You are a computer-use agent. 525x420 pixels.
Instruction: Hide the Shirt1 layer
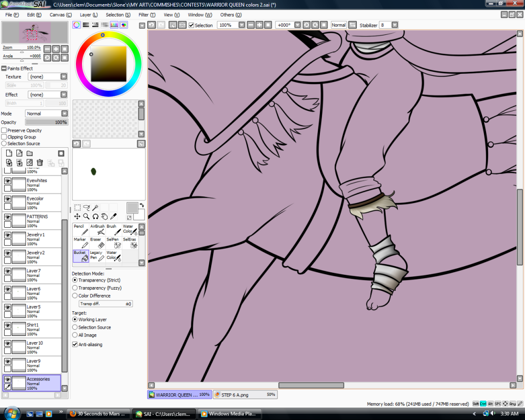[x=7, y=325]
